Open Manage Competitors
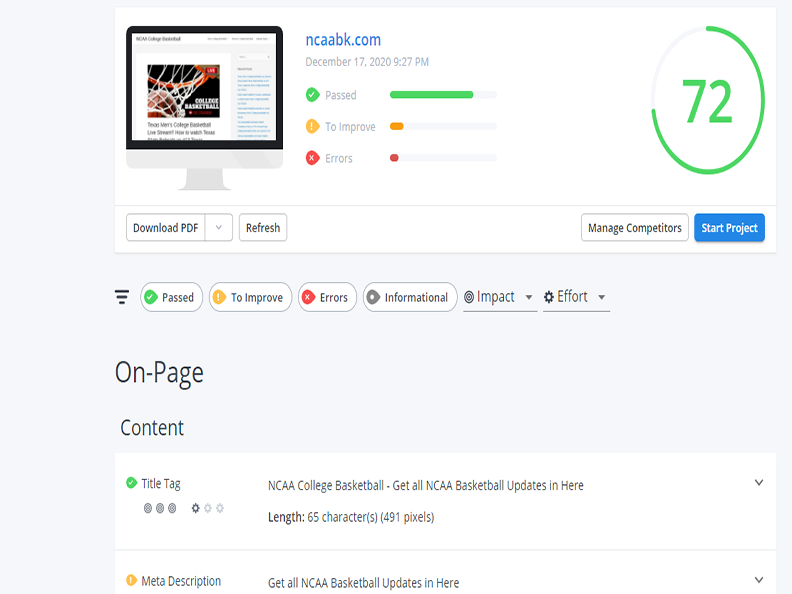Image resolution: width=792 pixels, height=594 pixels. click(x=634, y=228)
